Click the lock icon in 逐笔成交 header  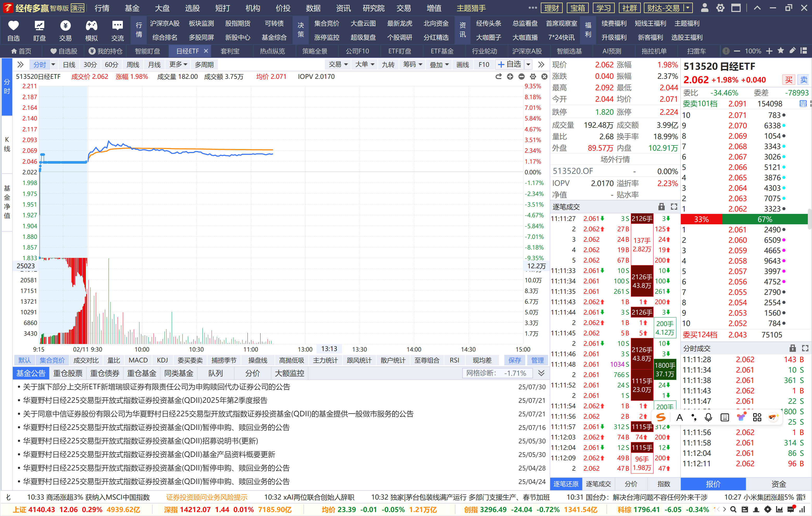[x=661, y=207]
